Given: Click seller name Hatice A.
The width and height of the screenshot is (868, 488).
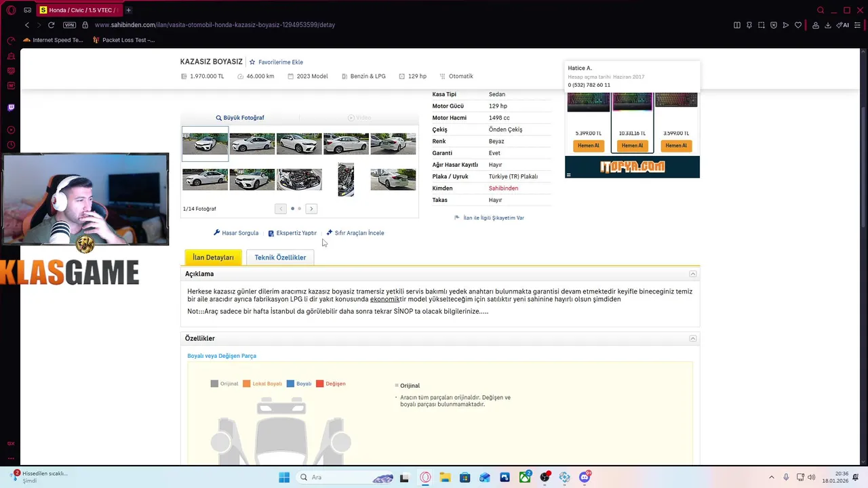Looking at the screenshot, I should pyautogui.click(x=580, y=68).
